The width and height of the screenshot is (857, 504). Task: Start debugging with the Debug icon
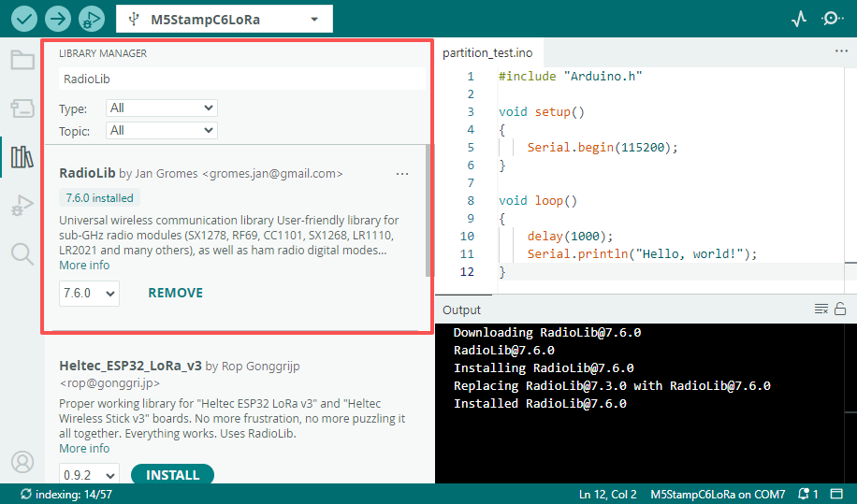(x=91, y=19)
